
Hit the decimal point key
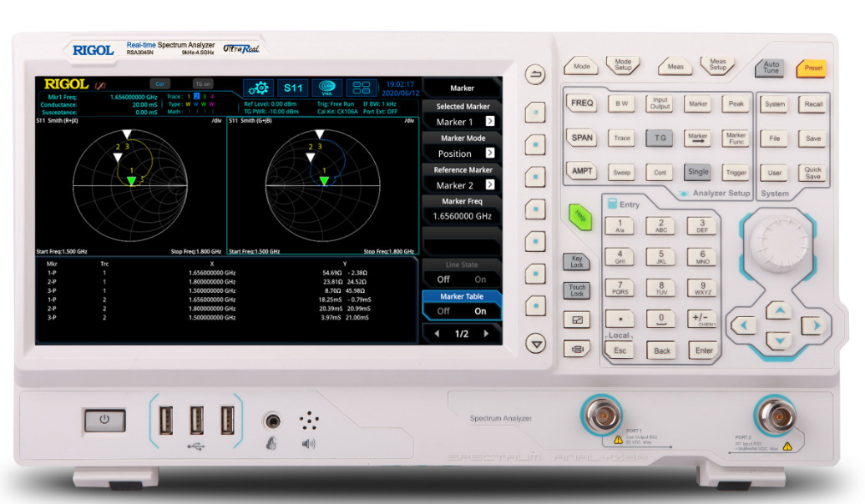pyautogui.click(x=620, y=319)
